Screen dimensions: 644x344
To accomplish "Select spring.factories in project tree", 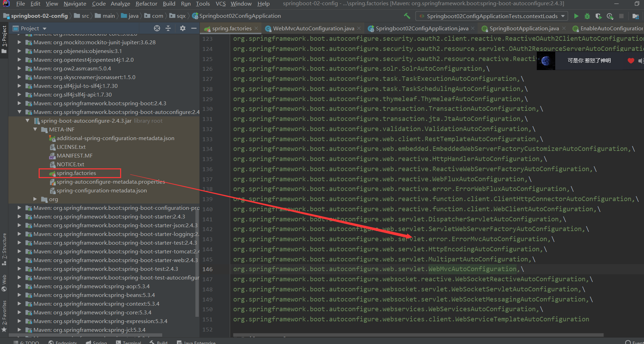I will [x=76, y=173].
